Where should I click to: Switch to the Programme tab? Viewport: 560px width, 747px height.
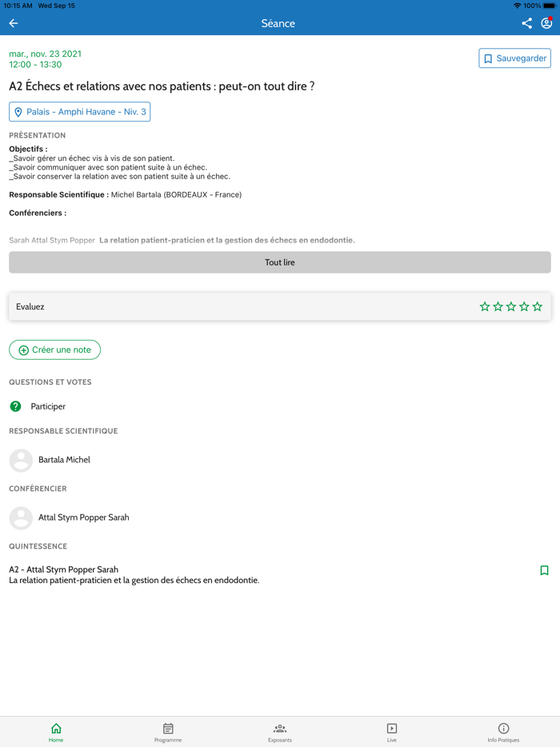168,732
